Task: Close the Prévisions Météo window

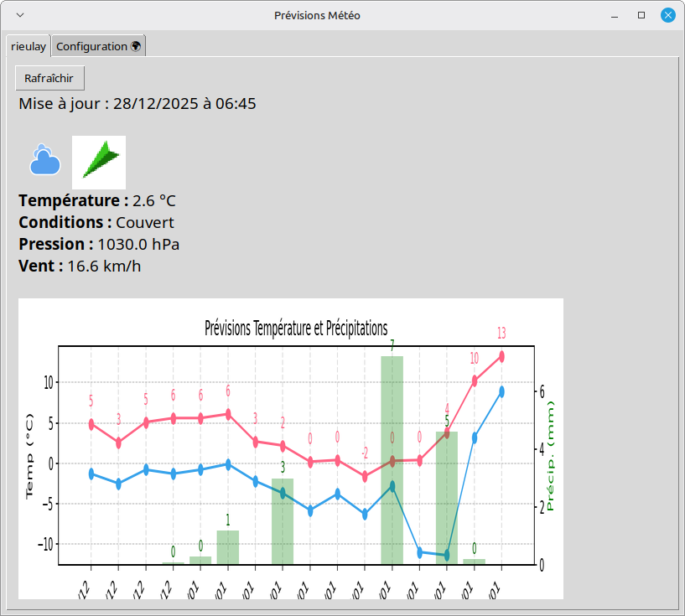Action: coord(668,15)
